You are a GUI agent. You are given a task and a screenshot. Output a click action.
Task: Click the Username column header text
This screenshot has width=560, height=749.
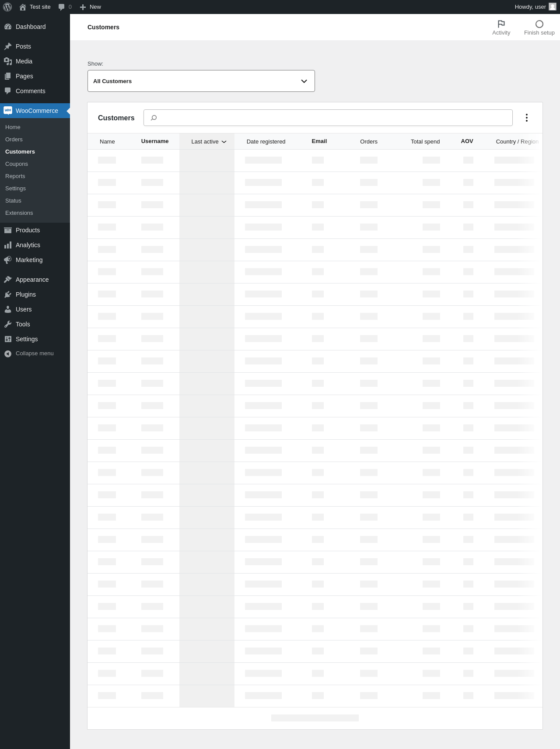coord(155,141)
